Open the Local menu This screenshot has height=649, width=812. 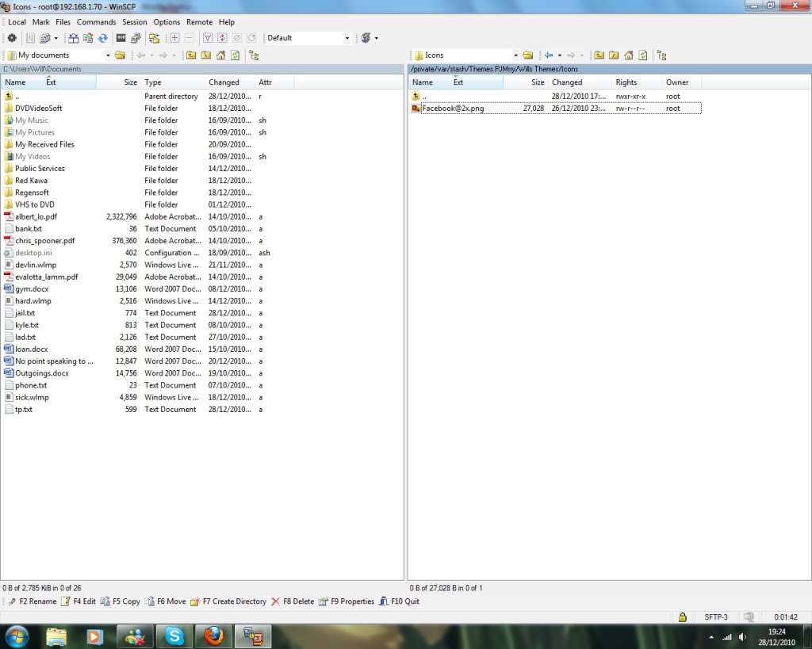click(17, 21)
